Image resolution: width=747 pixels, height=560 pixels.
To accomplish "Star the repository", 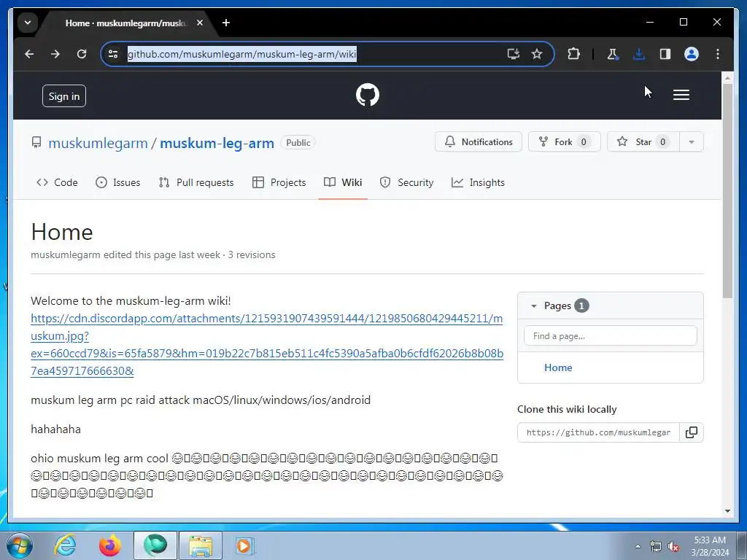I will point(643,142).
